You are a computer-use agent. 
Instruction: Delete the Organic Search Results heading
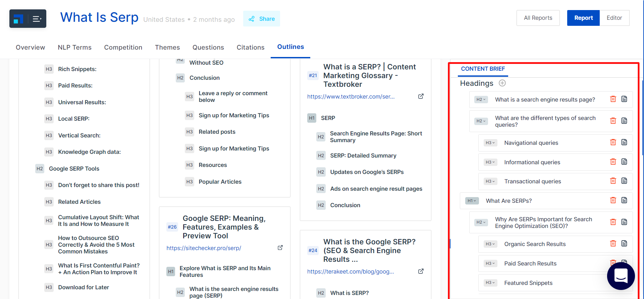pyautogui.click(x=613, y=243)
